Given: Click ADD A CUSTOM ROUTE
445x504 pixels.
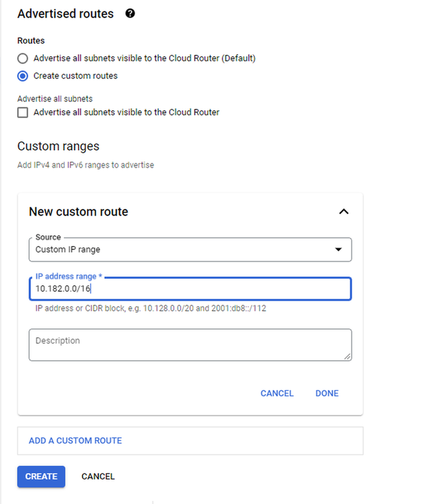Looking at the screenshot, I should click(x=75, y=440).
